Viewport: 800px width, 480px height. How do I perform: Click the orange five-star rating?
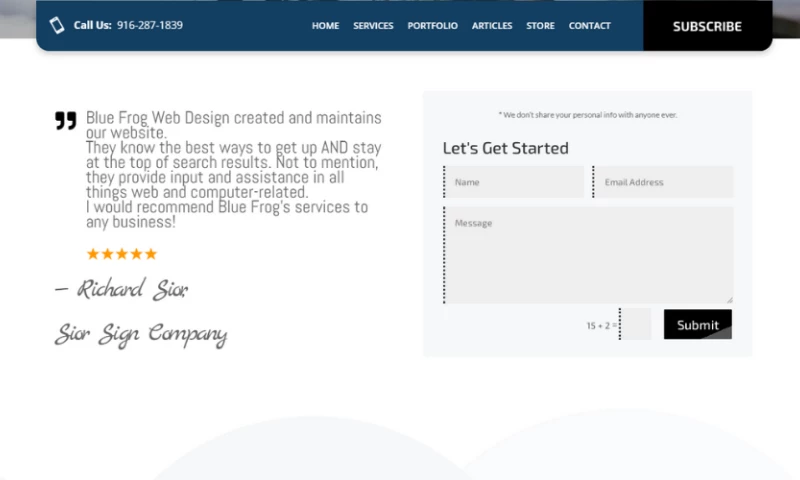point(122,254)
